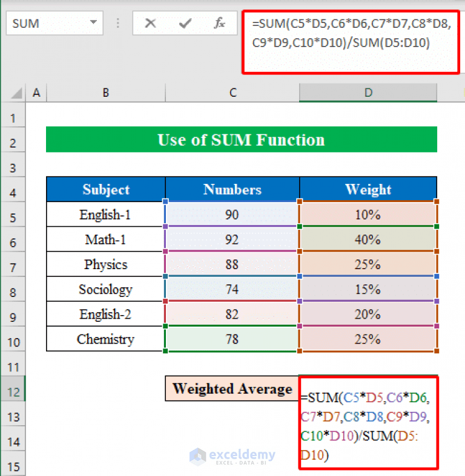
Task: Select the 15% weight cell
Action: [x=368, y=289]
